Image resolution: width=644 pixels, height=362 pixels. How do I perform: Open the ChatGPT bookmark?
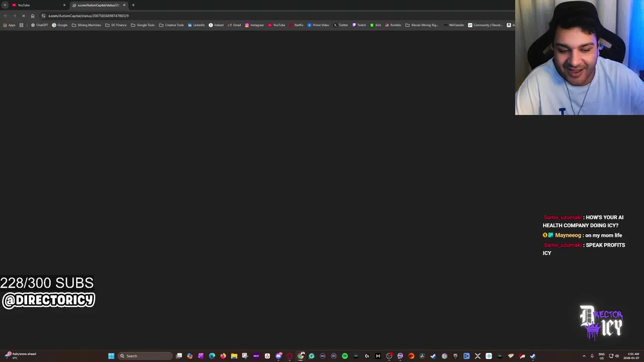pos(40,25)
